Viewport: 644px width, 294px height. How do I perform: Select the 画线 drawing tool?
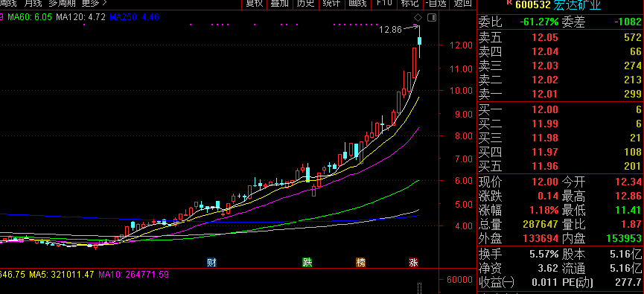357,3
